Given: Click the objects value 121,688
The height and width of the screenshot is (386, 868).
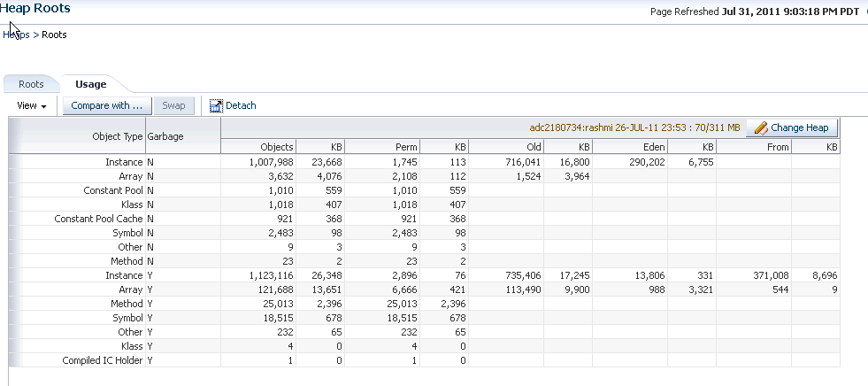Looking at the screenshot, I should (276, 289).
